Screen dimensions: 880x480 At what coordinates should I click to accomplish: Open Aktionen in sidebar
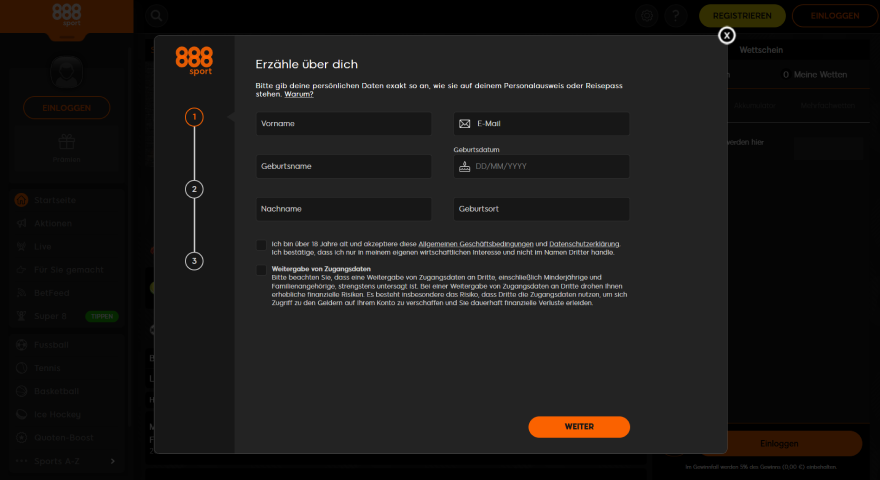53,223
